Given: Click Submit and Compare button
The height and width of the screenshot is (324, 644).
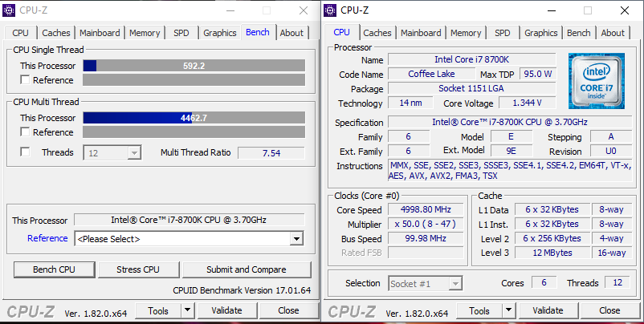Looking at the screenshot, I should [x=247, y=269].
